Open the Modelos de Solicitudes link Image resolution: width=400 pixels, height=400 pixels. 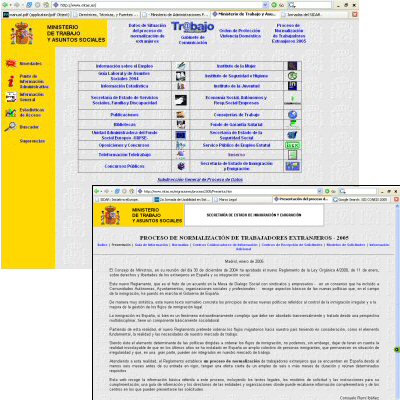(x=346, y=245)
